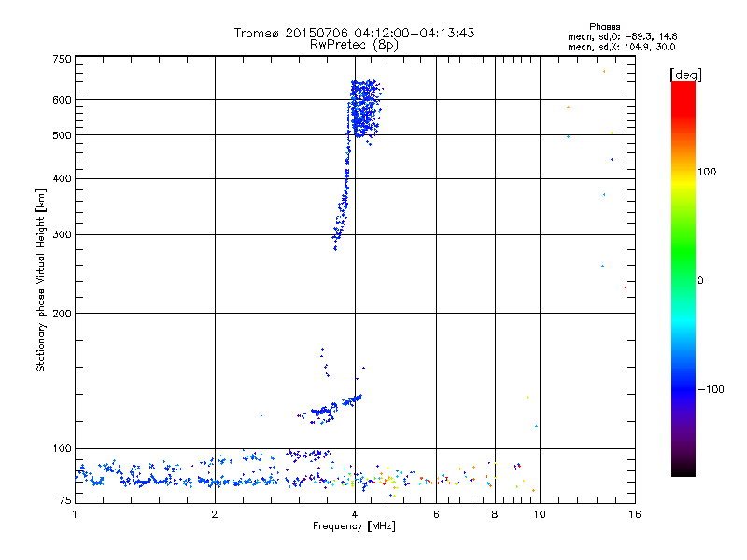
Task: Click the plot title 'Tromsø 20150706 04:12:00-04:13:43'
Action: tap(354, 33)
